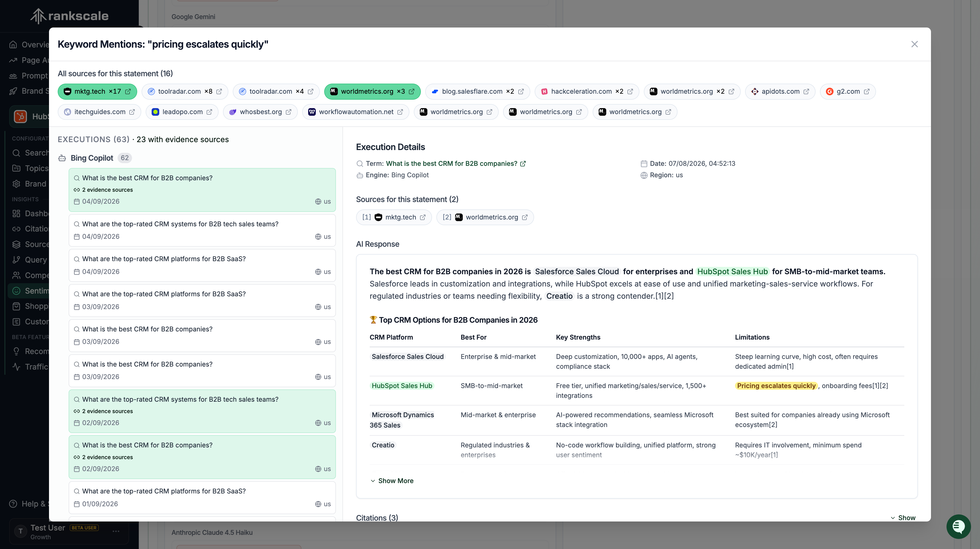Viewport: 980px width, 549px height.
Task: Select 02/09/2026 'best CRM for B2B companies' execution
Action: pyautogui.click(x=202, y=457)
